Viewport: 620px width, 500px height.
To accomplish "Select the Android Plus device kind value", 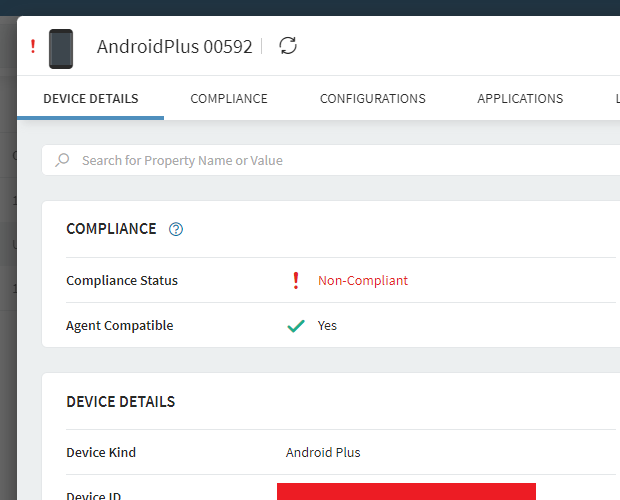I will pyautogui.click(x=323, y=452).
